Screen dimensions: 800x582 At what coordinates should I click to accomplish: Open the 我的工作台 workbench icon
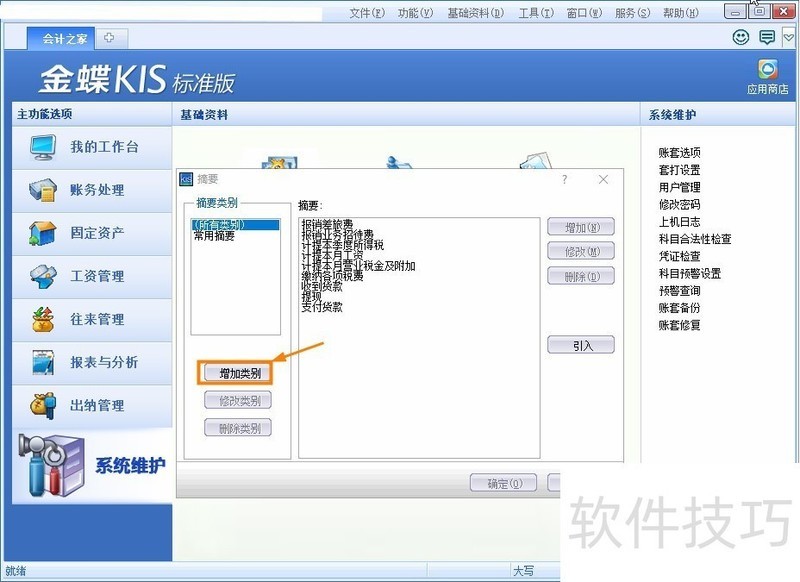(43, 147)
